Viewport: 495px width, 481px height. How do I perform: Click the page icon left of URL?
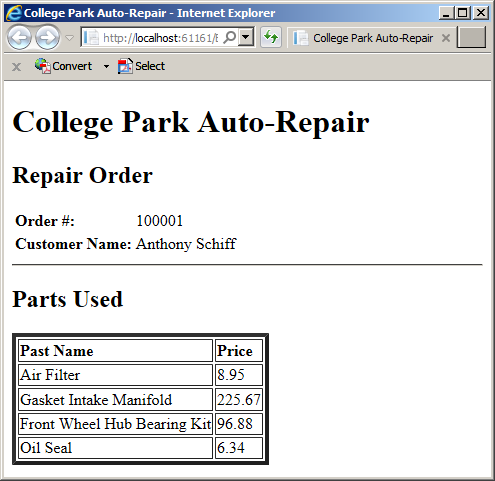tap(91, 37)
